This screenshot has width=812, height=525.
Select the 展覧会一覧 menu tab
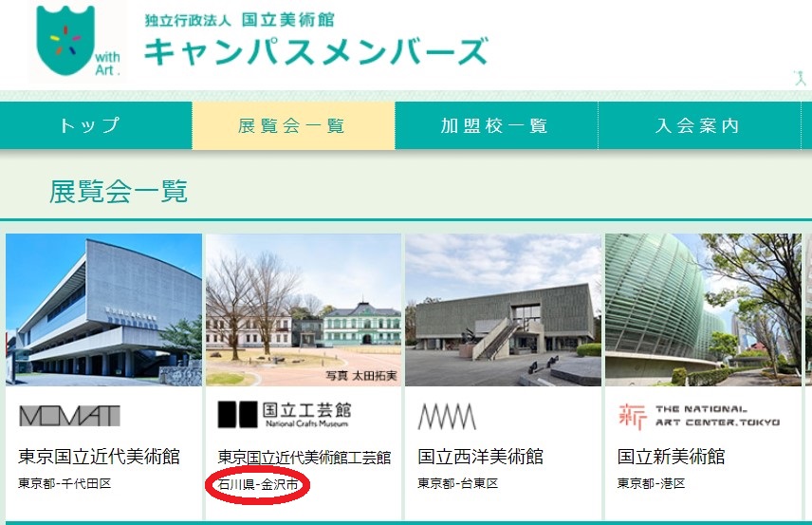[x=293, y=125]
